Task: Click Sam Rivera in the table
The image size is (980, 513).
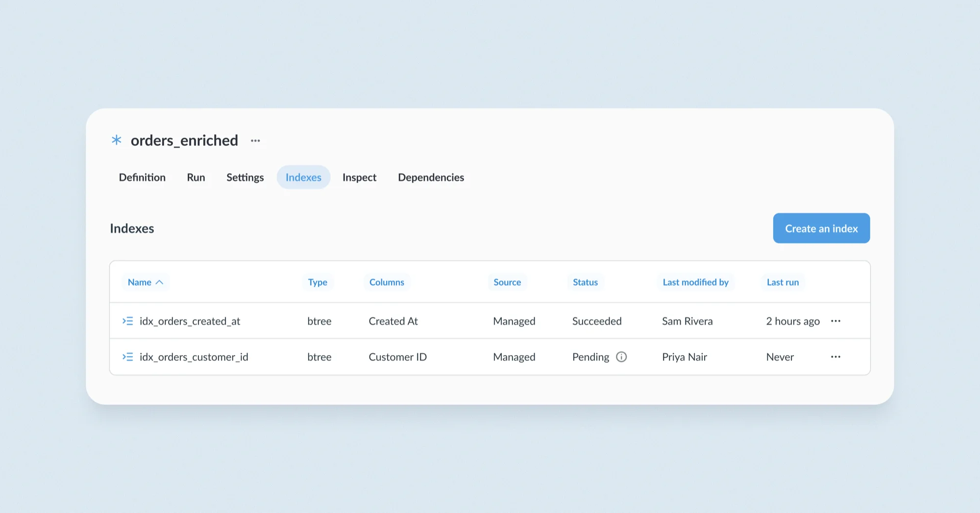Action: [687, 321]
